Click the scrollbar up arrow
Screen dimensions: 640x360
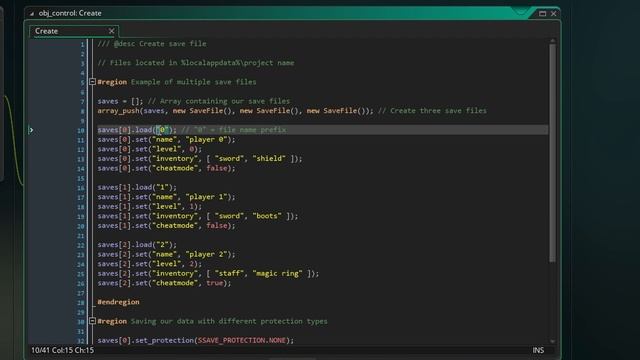click(552, 41)
